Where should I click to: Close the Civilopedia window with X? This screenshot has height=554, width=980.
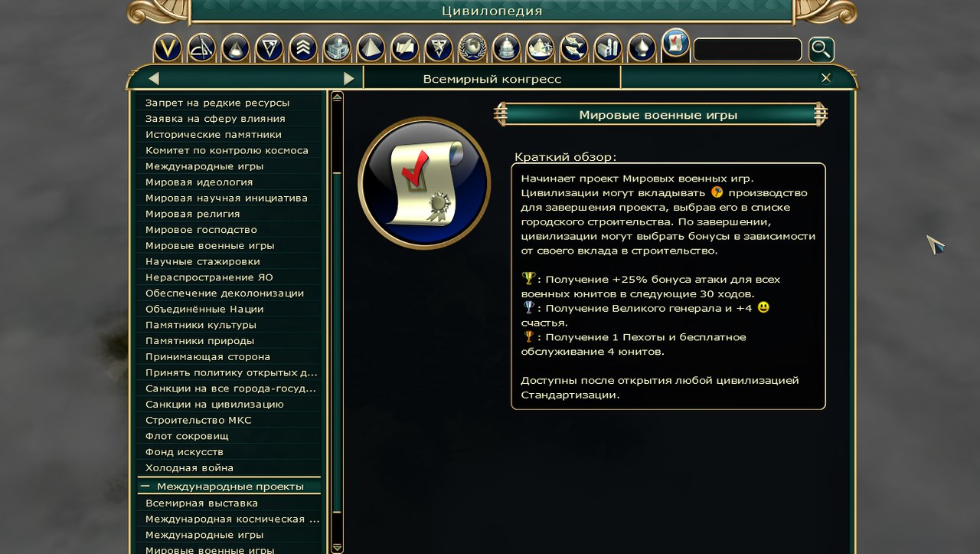click(826, 78)
